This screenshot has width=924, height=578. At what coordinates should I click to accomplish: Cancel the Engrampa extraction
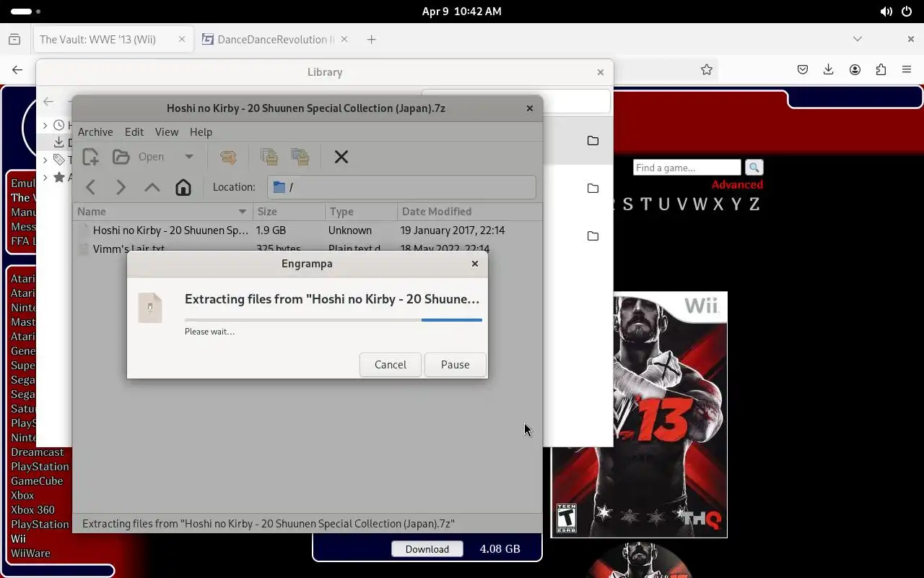tap(390, 365)
